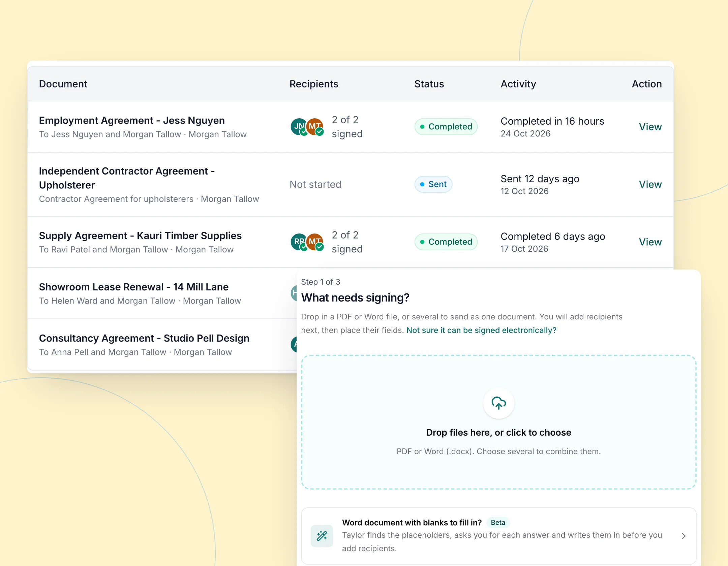Screen dimensions: 728x566
Task: Click the magic wand icon for Word blanks
Action: pyautogui.click(x=322, y=536)
